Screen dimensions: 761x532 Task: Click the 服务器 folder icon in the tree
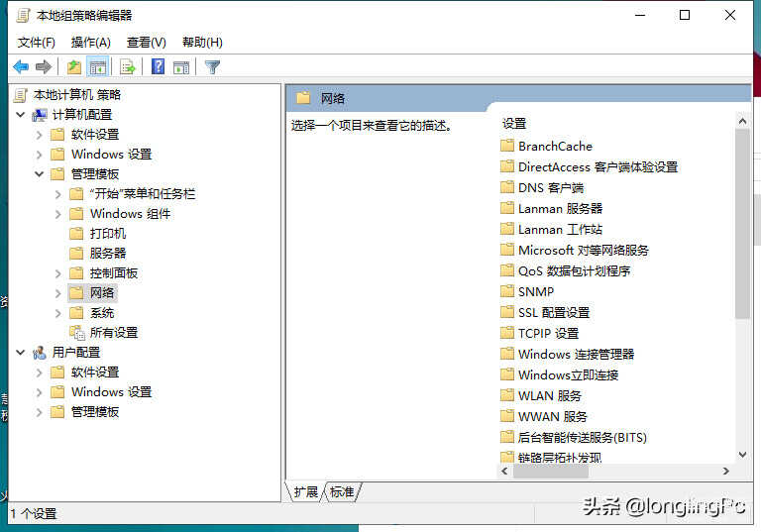click(76, 254)
